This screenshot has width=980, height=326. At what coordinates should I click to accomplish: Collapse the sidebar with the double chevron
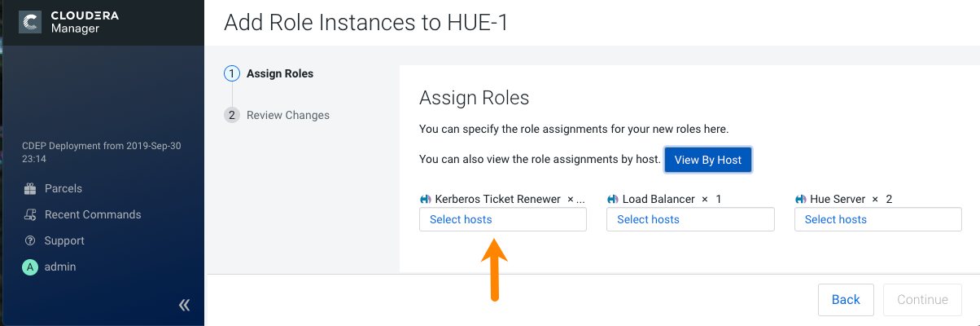pos(184,305)
